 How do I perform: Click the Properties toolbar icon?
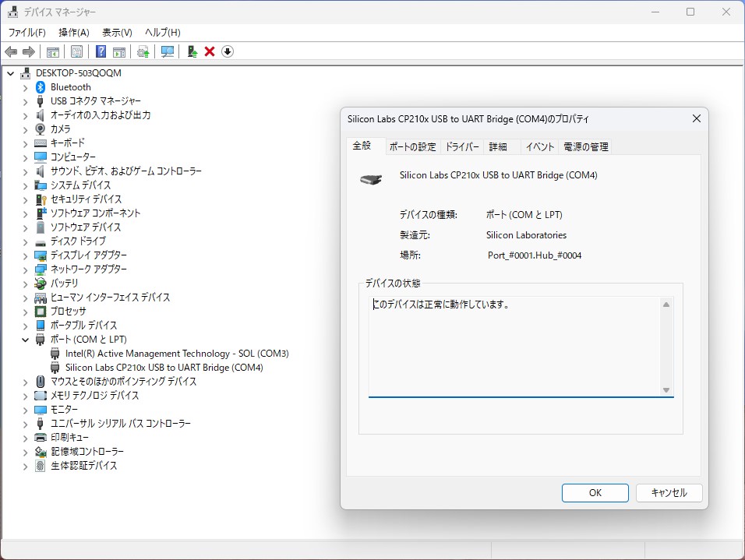tap(76, 51)
